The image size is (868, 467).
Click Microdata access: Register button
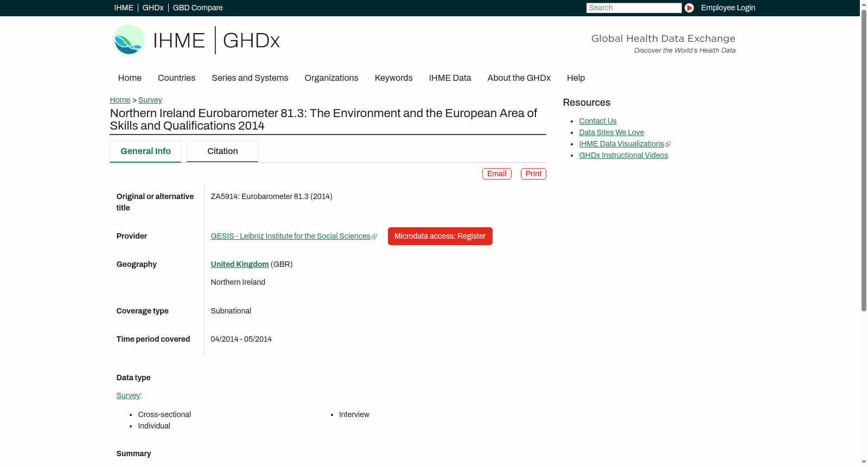440,236
